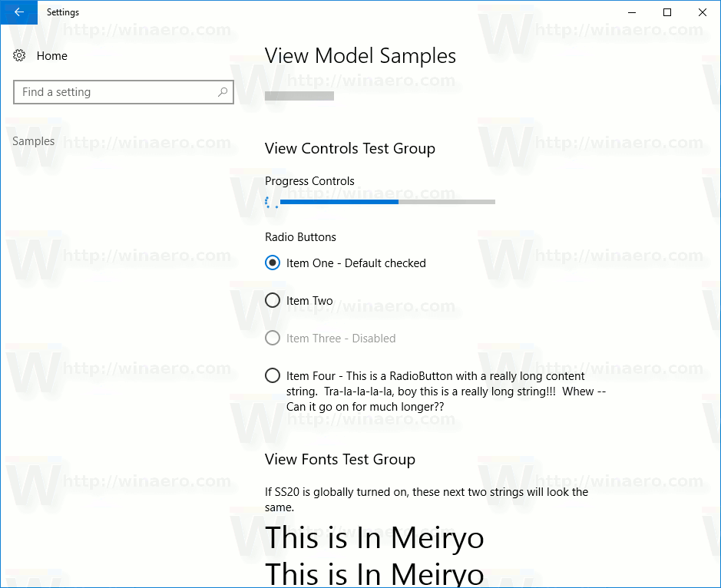The image size is (721, 588).
Task: Click the View Model Samples heading
Action: click(x=360, y=56)
